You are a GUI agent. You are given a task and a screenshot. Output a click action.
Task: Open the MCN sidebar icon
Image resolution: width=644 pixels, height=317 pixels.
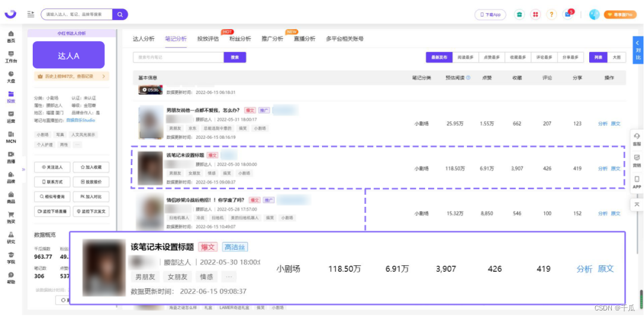pos(11,137)
